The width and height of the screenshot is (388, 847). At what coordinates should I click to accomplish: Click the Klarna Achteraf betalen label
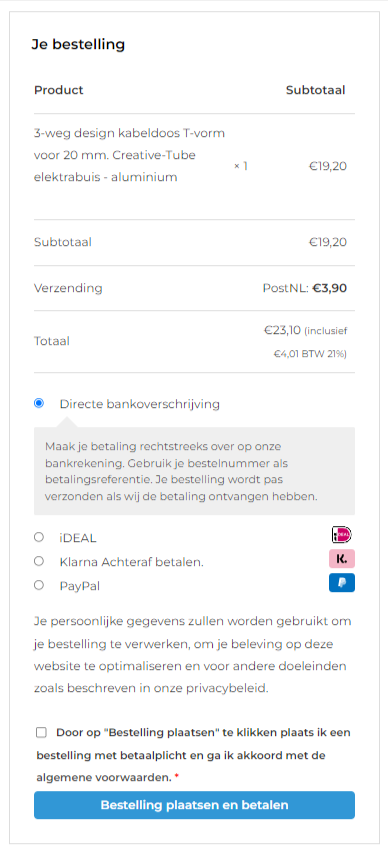[x=131, y=562]
